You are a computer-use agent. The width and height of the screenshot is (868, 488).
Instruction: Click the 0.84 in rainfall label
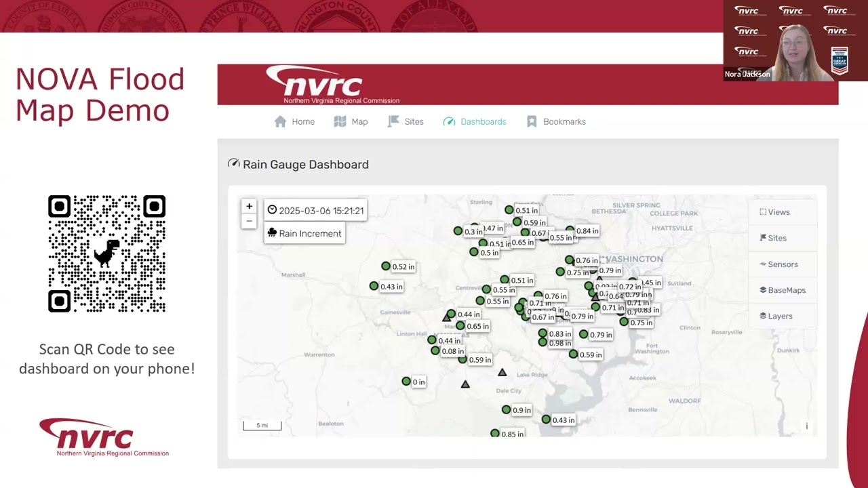coord(587,231)
